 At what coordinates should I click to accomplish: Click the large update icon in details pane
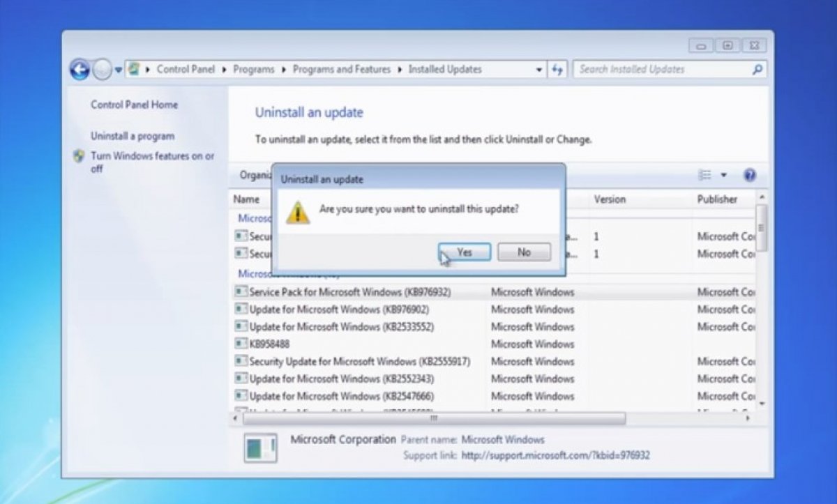[x=261, y=448]
